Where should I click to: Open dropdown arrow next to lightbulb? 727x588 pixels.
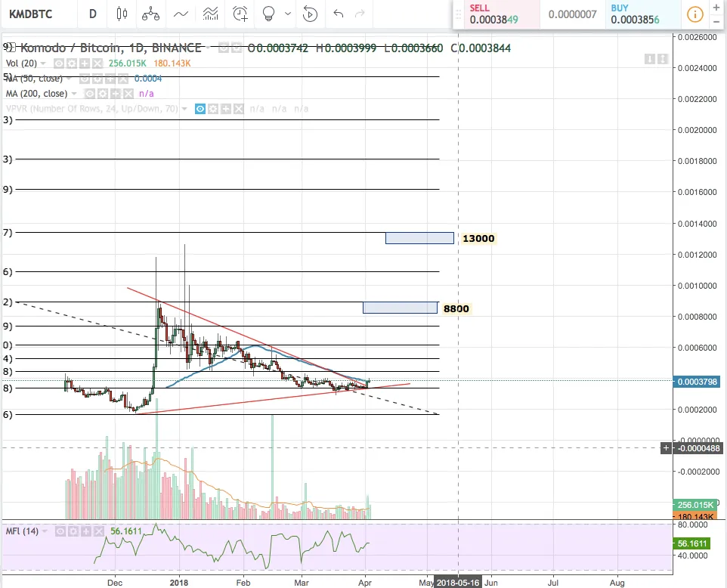click(x=288, y=14)
